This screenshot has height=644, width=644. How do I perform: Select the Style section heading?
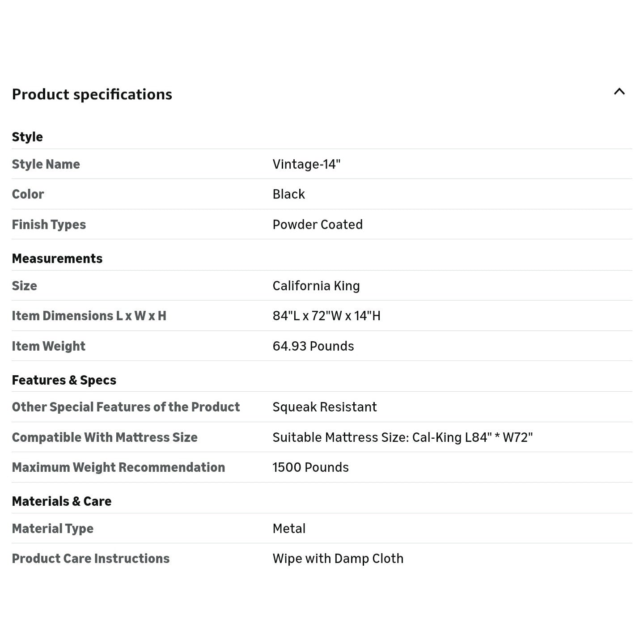coord(27,137)
